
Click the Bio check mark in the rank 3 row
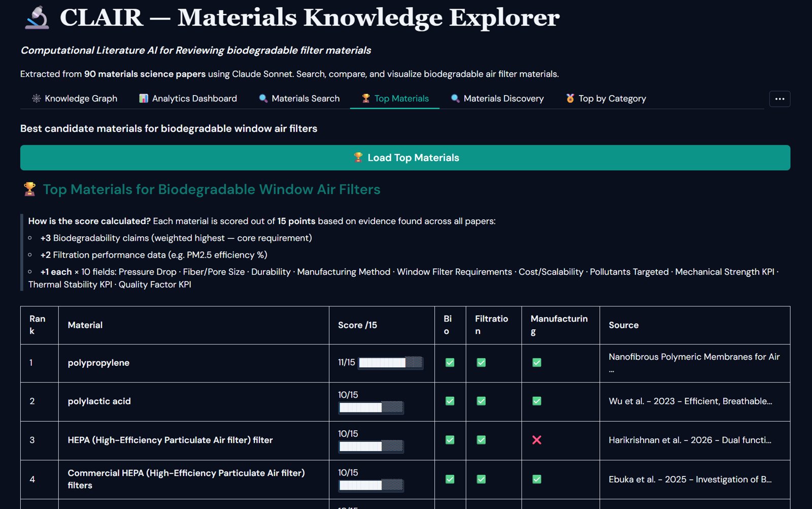point(450,440)
